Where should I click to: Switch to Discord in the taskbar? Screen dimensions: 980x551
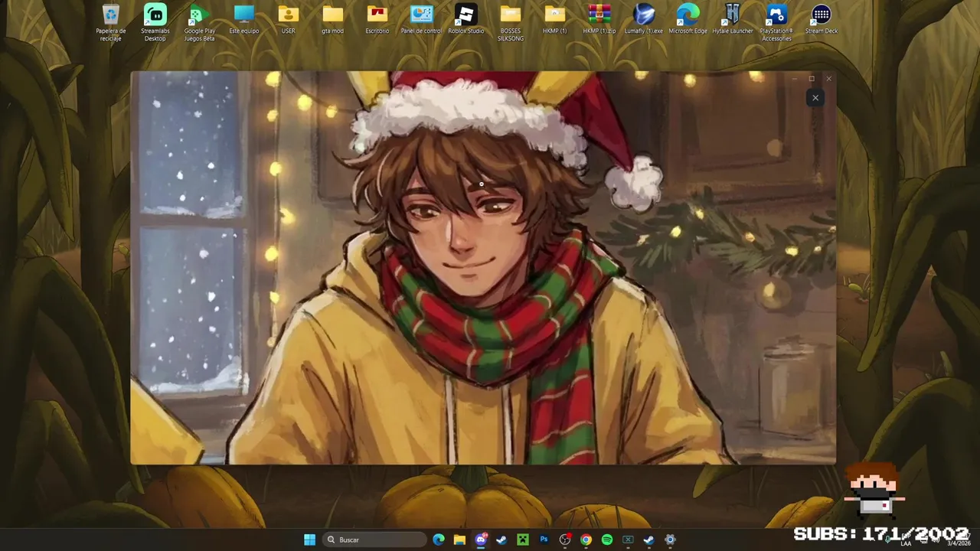481,540
